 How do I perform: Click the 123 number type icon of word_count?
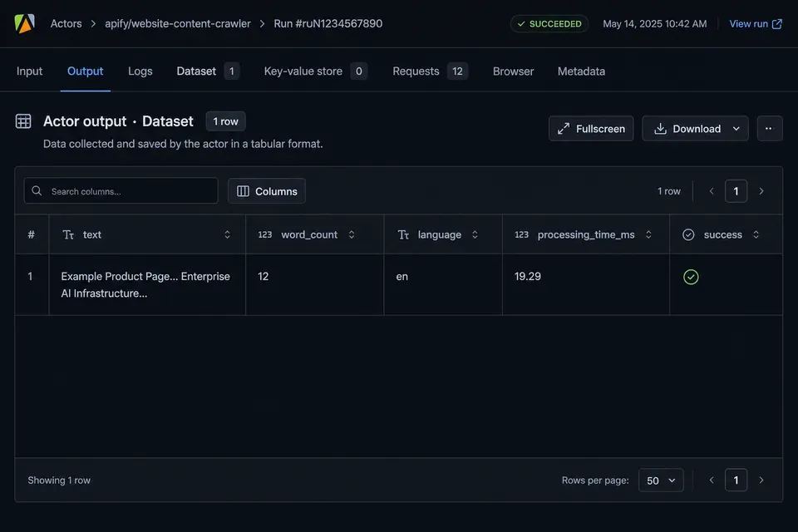pos(264,234)
